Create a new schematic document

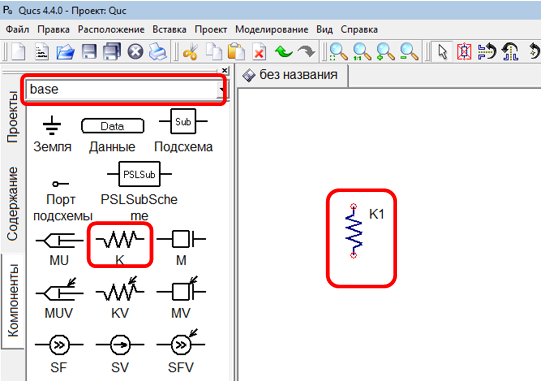point(18,52)
